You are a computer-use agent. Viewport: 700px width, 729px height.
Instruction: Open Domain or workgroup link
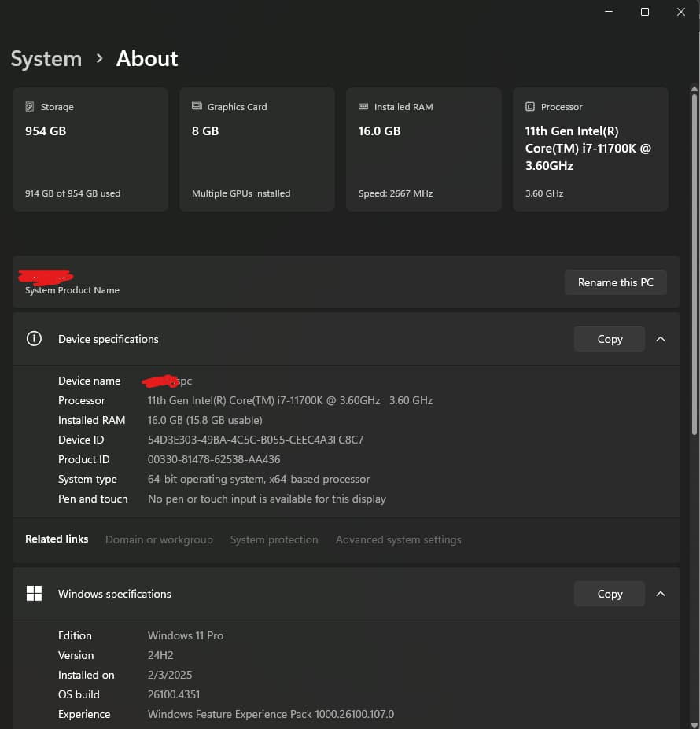tap(159, 539)
